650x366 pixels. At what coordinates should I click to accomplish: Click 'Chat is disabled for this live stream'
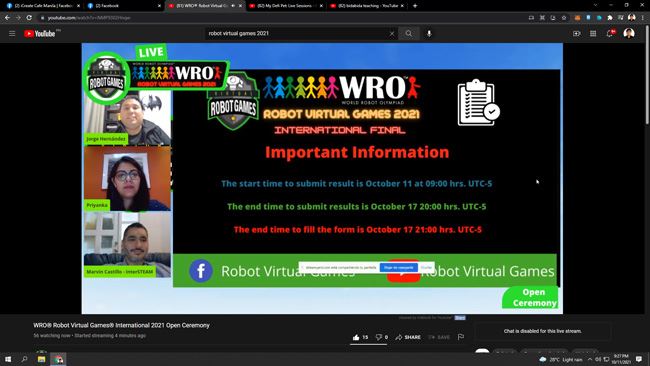[543, 331]
